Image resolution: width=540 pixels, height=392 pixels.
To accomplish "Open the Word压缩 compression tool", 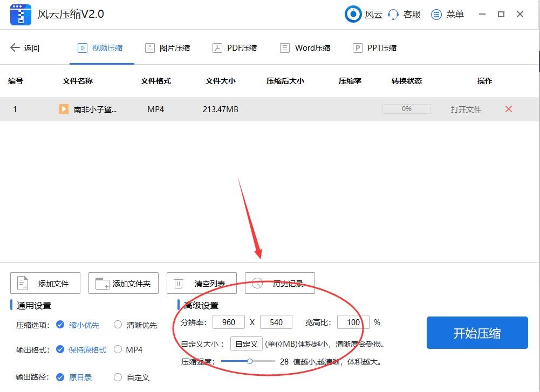I will click(305, 47).
